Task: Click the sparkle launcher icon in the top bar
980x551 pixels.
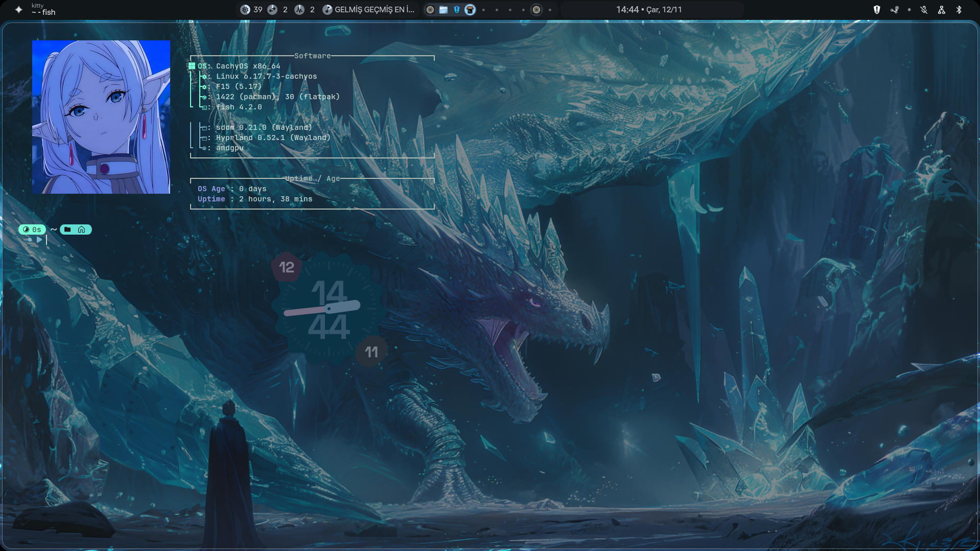Action: [19, 9]
